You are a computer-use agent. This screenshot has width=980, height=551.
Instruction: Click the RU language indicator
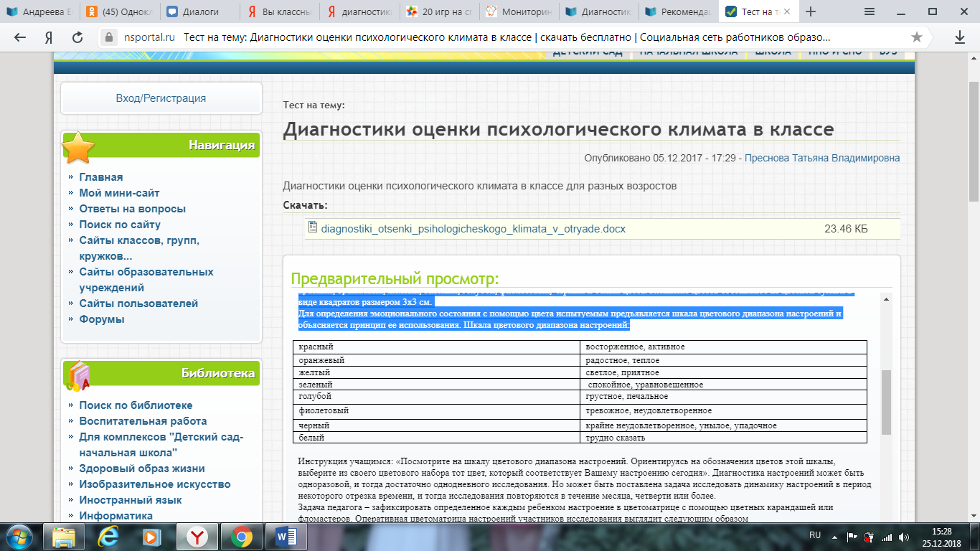pyautogui.click(x=815, y=535)
